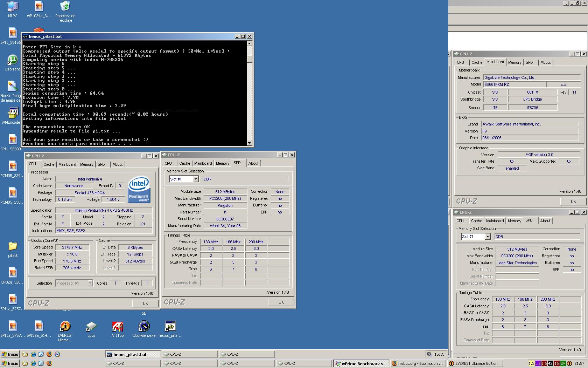Click the Award Software International brand field

pos(530,124)
